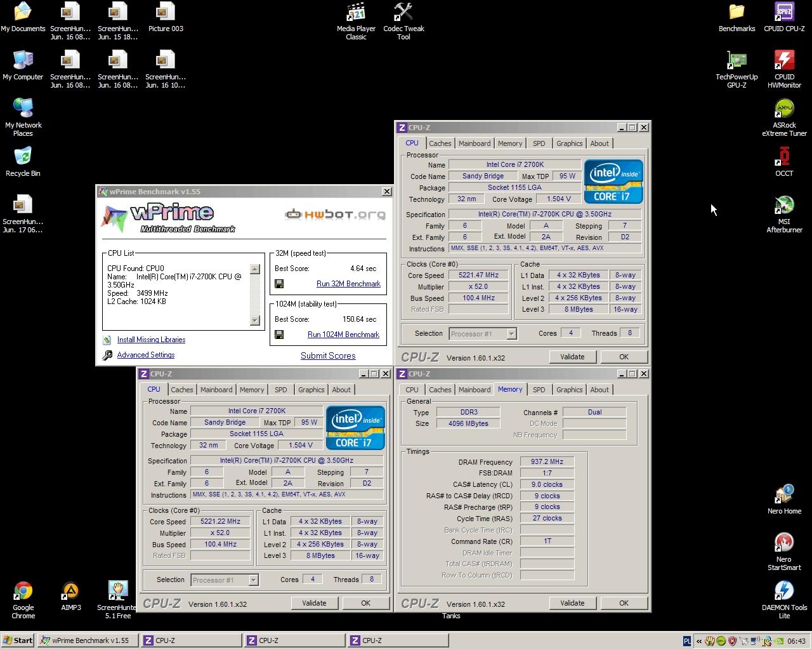Launch AIMP3 desktop shortcut
Image resolution: width=812 pixels, height=650 pixels.
tap(70, 597)
